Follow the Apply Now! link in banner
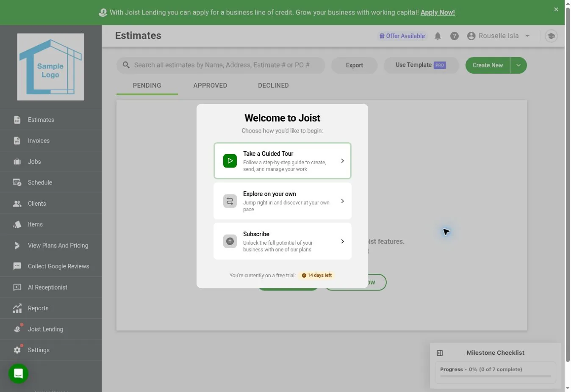 click(x=438, y=13)
